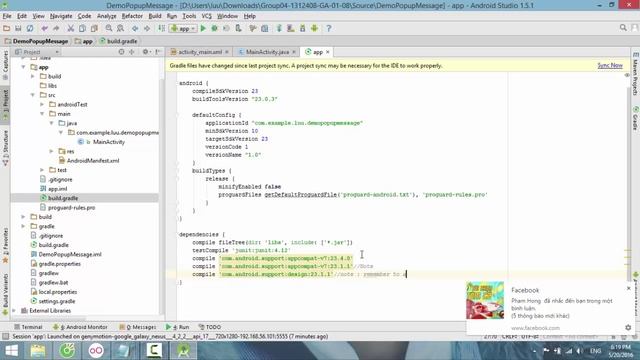
Task: Switch to the activity_main.xml tab
Action: (x=200, y=52)
